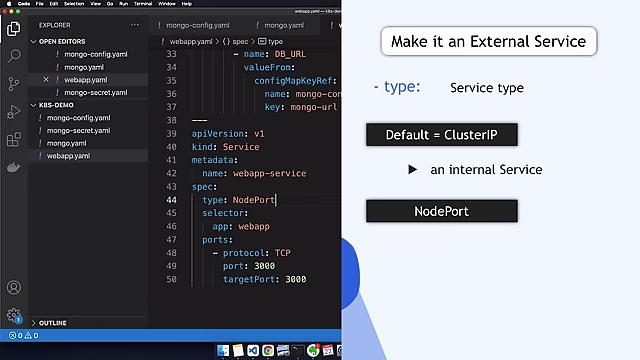The width and height of the screenshot is (640, 360).
Task: Open Visual Studio Code from the Dock
Action: [x=253, y=350]
